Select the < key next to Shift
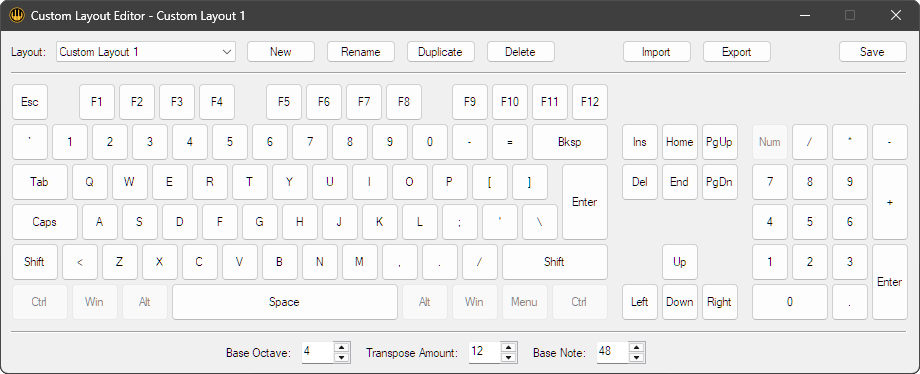This screenshot has width=920, height=374. [x=80, y=262]
